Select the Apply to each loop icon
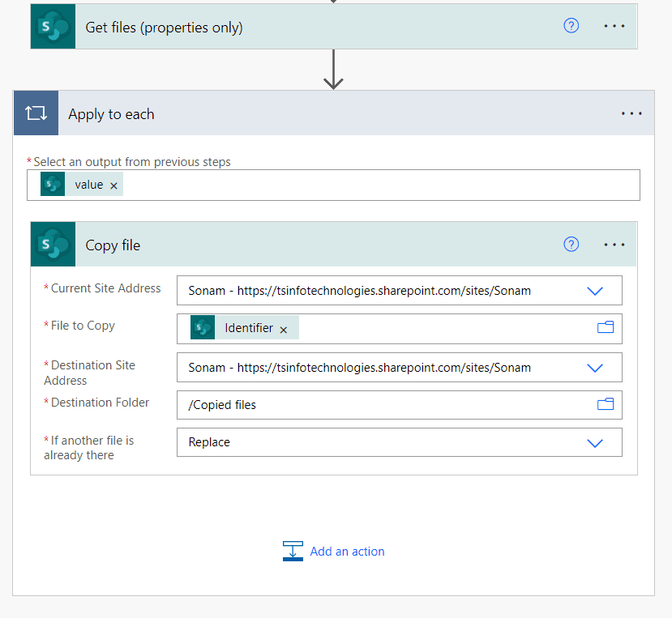 coord(36,113)
